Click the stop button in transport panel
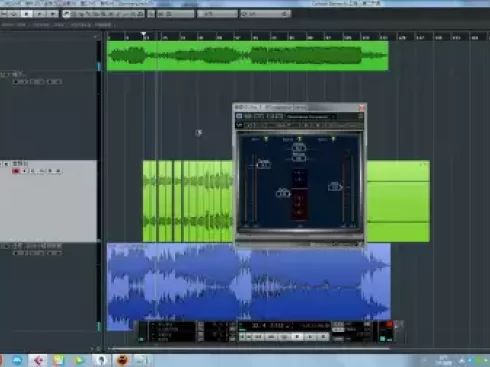490x367 pixels. pyautogui.click(x=297, y=337)
